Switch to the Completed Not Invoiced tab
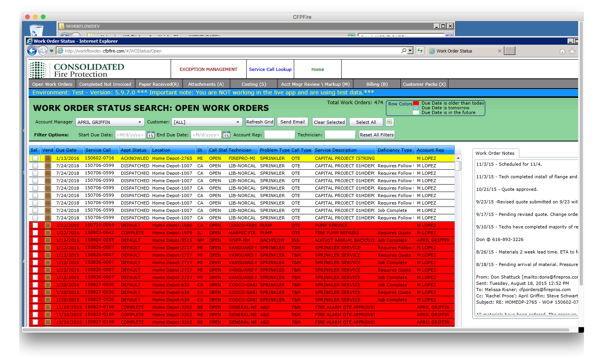Image resolution: width=606 pixels, height=364 pixels. point(105,84)
